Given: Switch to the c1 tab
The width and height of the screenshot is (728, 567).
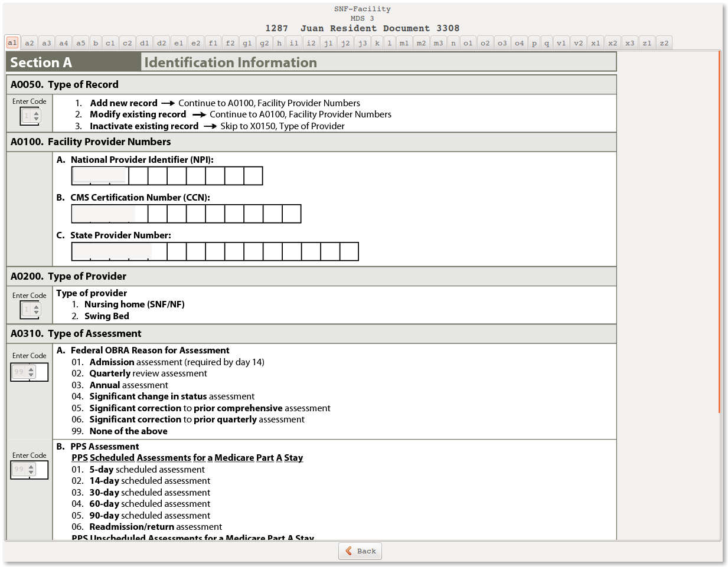Looking at the screenshot, I should (110, 43).
